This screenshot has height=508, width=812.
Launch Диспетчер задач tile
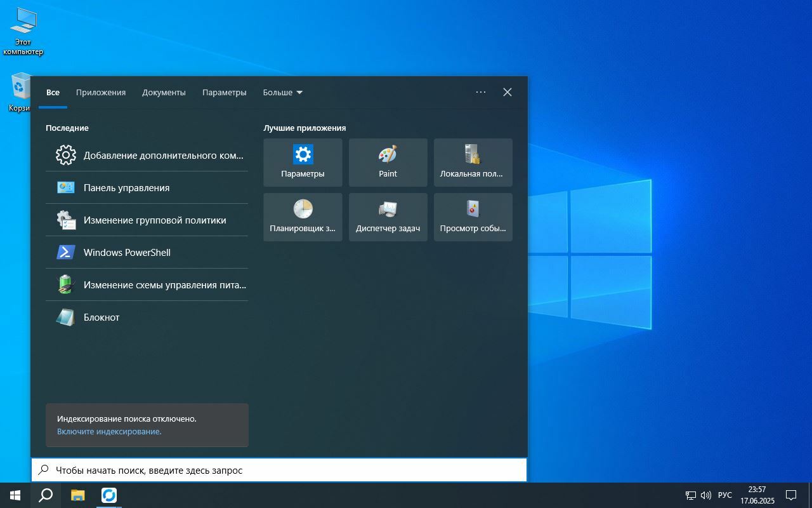tap(388, 217)
